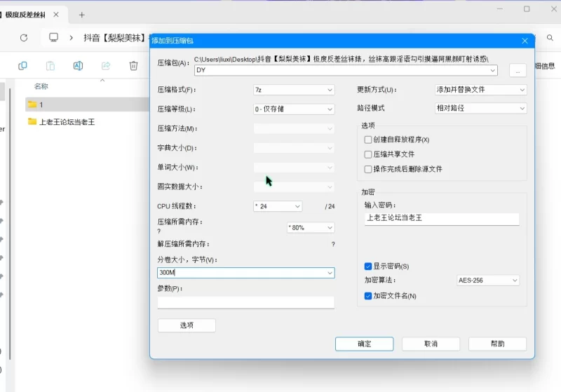Click the 帮助 button
The image size is (561, 392).
[x=497, y=344]
